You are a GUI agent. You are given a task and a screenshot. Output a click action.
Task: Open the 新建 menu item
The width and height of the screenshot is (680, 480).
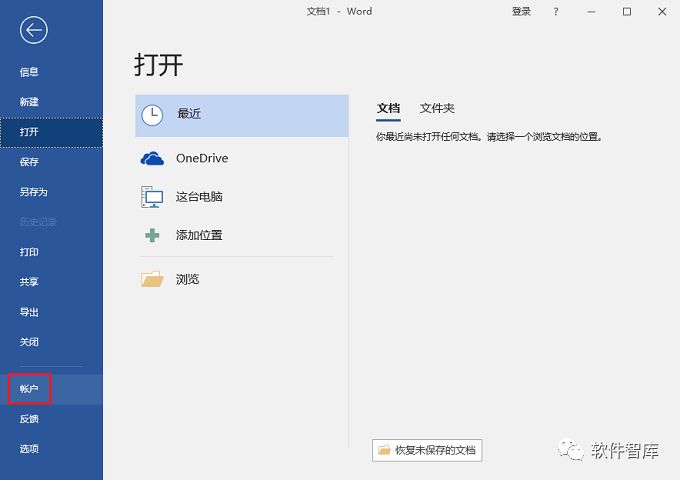[51, 102]
